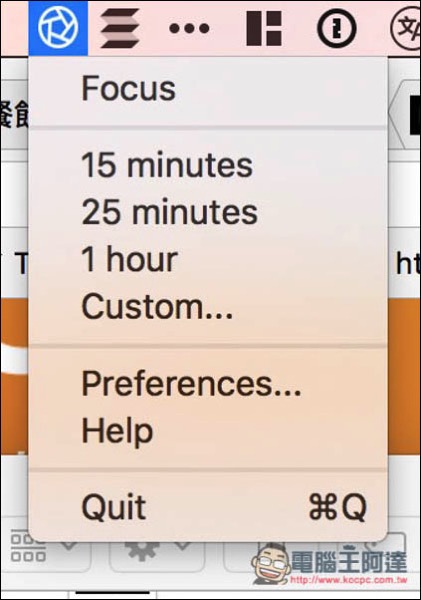Open the stacked layers menu bar icon
The height and width of the screenshot is (600, 421).
tap(120, 28)
